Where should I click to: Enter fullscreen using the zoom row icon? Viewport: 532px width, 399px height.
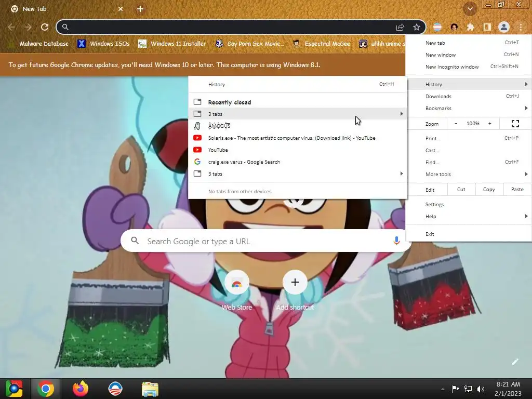coord(515,124)
